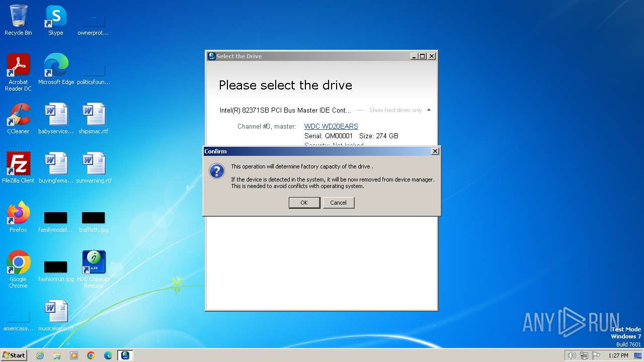Open the WDC WD20EARS drive link
Viewport: 644px width, 362px height.
pyautogui.click(x=331, y=126)
